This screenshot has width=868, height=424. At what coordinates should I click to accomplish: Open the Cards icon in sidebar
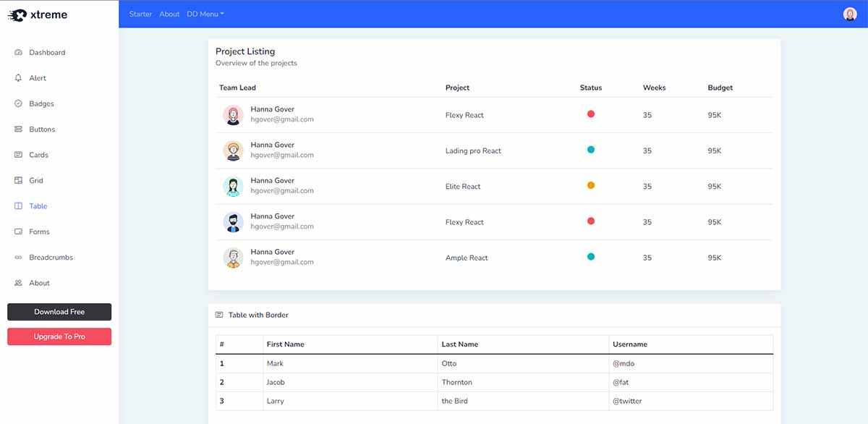pos(18,155)
